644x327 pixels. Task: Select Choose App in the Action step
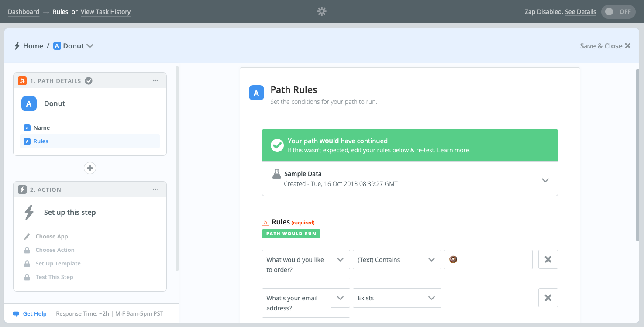52,237
